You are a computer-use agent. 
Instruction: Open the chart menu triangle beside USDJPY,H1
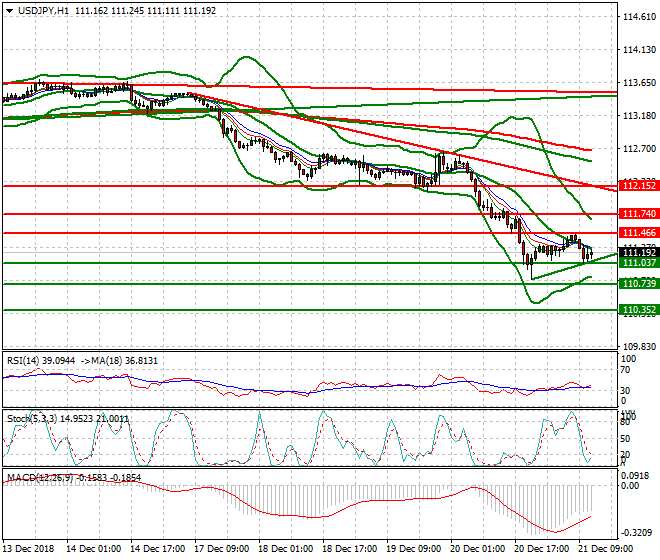click(9, 11)
